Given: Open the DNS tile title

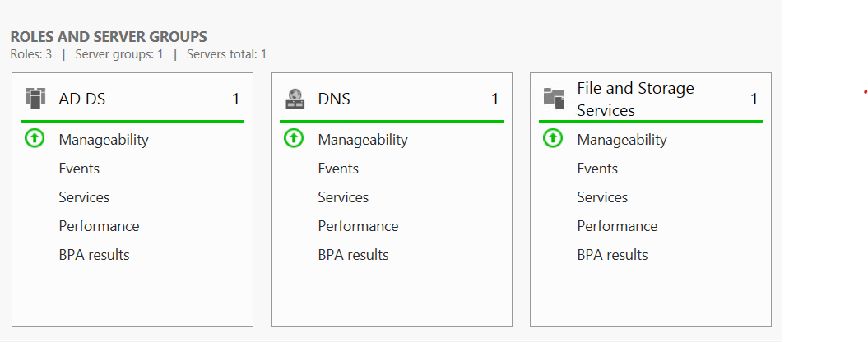Looking at the screenshot, I should [334, 99].
